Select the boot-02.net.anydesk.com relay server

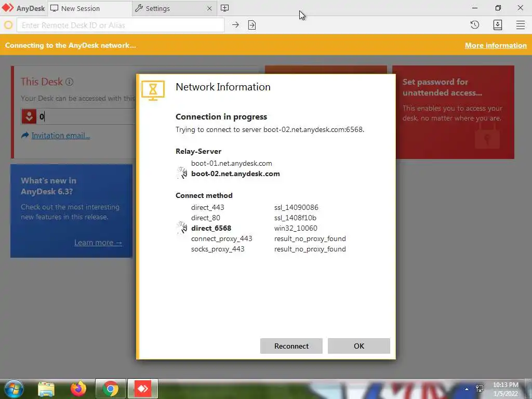tap(235, 174)
